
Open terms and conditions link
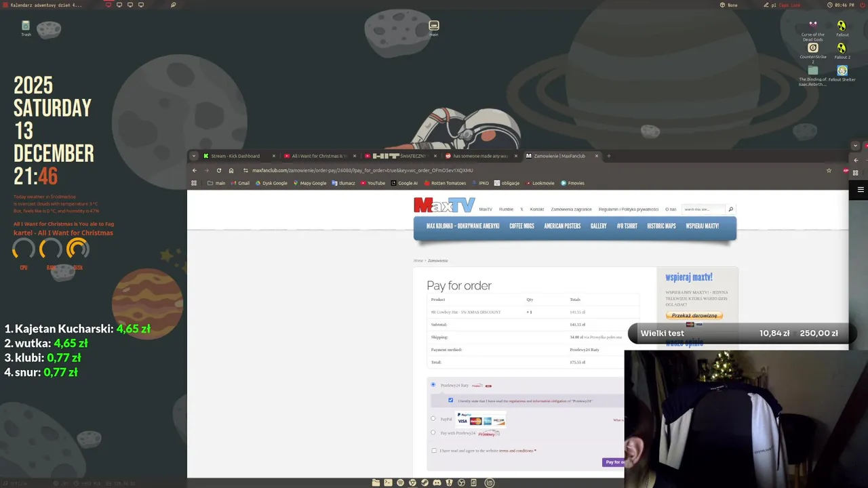pos(516,451)
